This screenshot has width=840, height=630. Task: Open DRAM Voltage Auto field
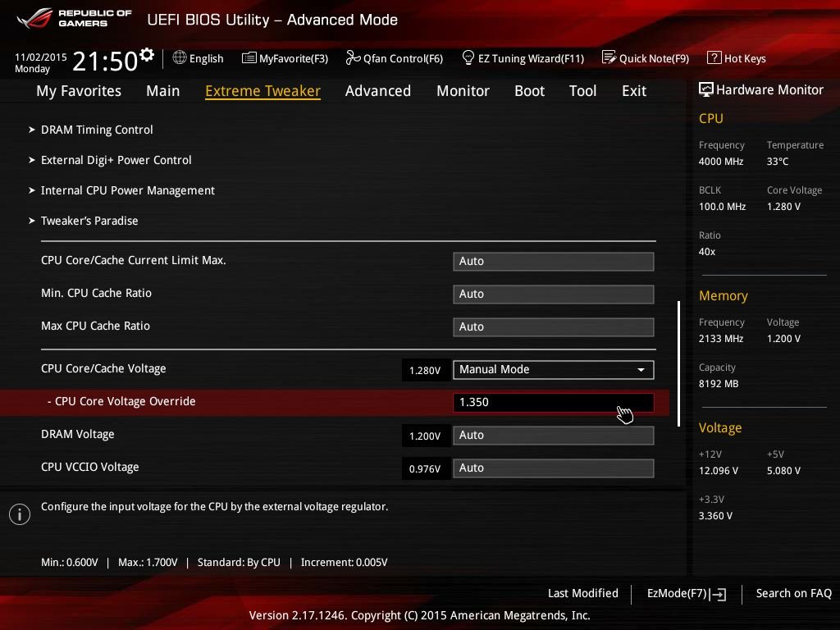point(554,435)
